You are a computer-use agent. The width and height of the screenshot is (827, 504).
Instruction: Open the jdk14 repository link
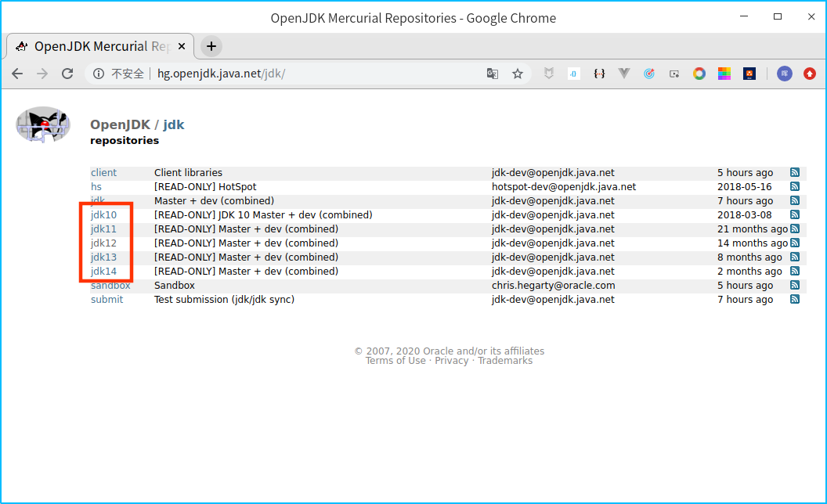pos(103,271)
